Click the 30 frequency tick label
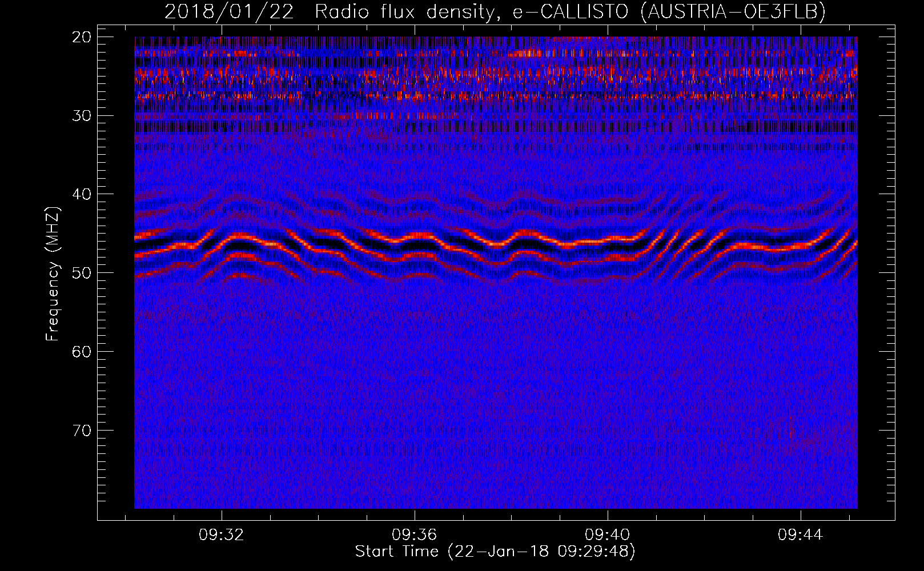This screenshot has width=924, height=571. tap(82, 116)
